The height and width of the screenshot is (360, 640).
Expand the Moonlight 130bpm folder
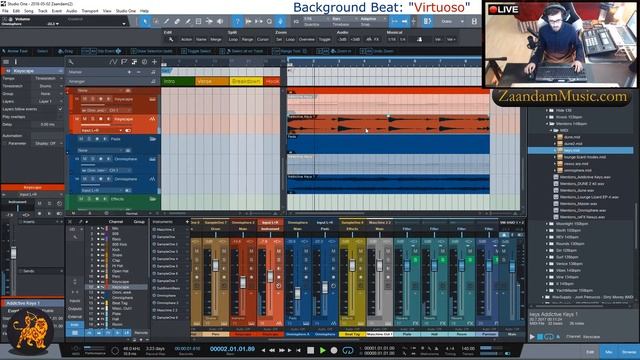point(547,224)
